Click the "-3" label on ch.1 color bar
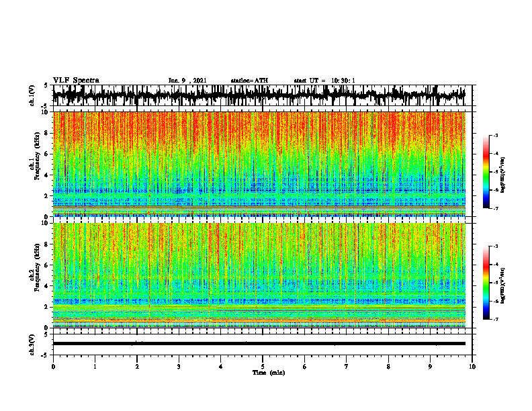 coord(496,135)
